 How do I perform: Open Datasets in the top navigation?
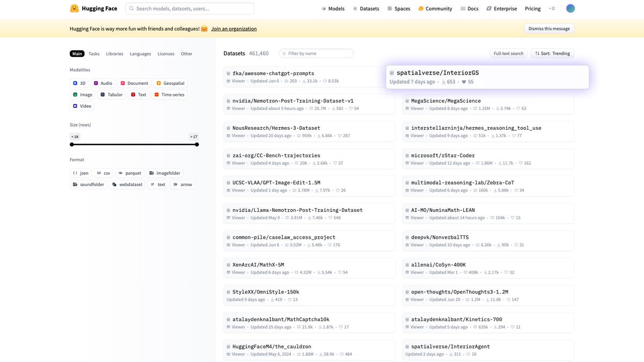click(x=366, y=9)
